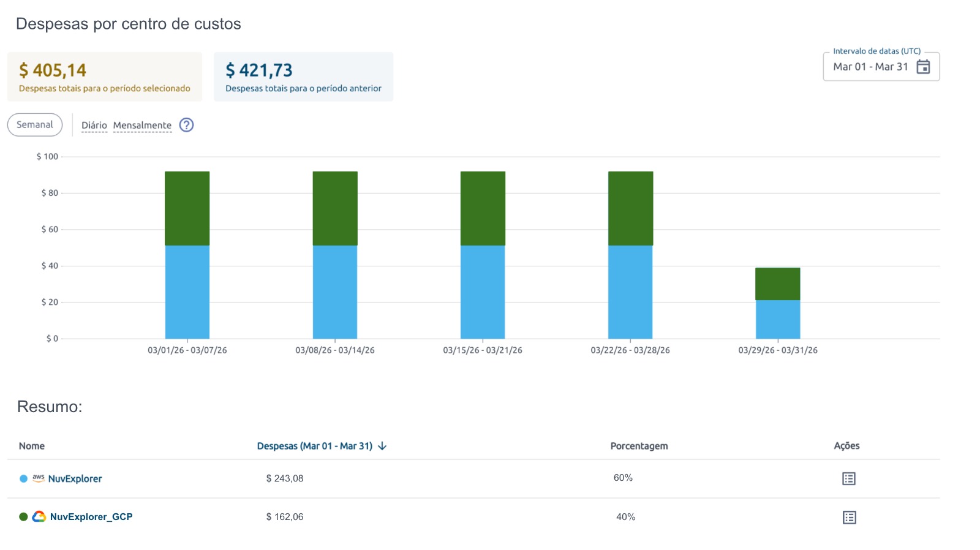Switch breakdown to Diário
The height and width of the screenshot is (550, 980).
94,125
